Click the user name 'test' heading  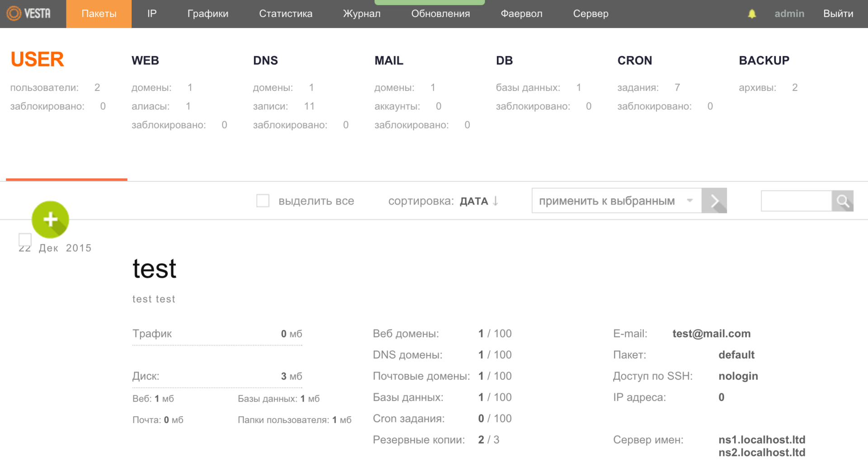pyautogui.click(x=154, y=269)
